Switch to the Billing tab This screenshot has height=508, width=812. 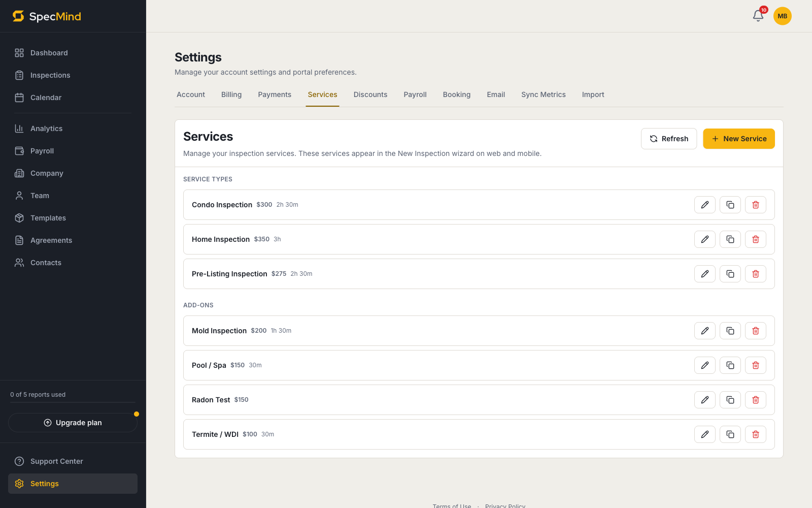click(x=231, y=94)
